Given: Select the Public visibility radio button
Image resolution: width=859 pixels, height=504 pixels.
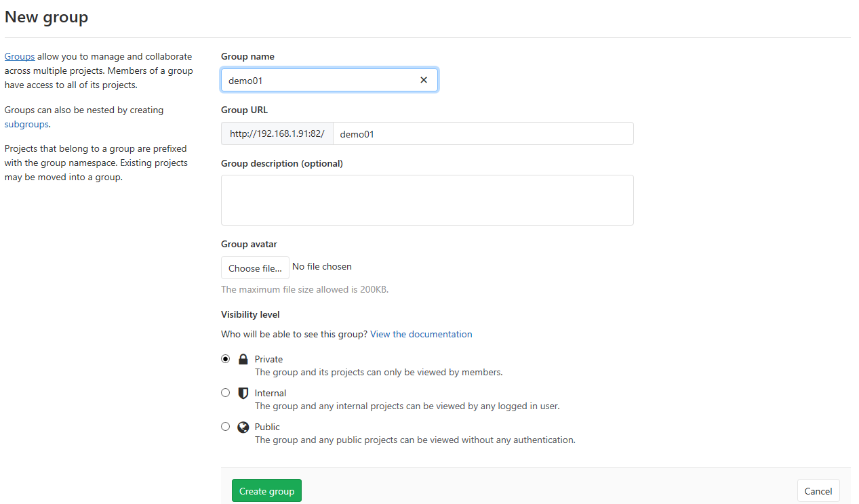Looking at the screenshot, I should point(226,427).
